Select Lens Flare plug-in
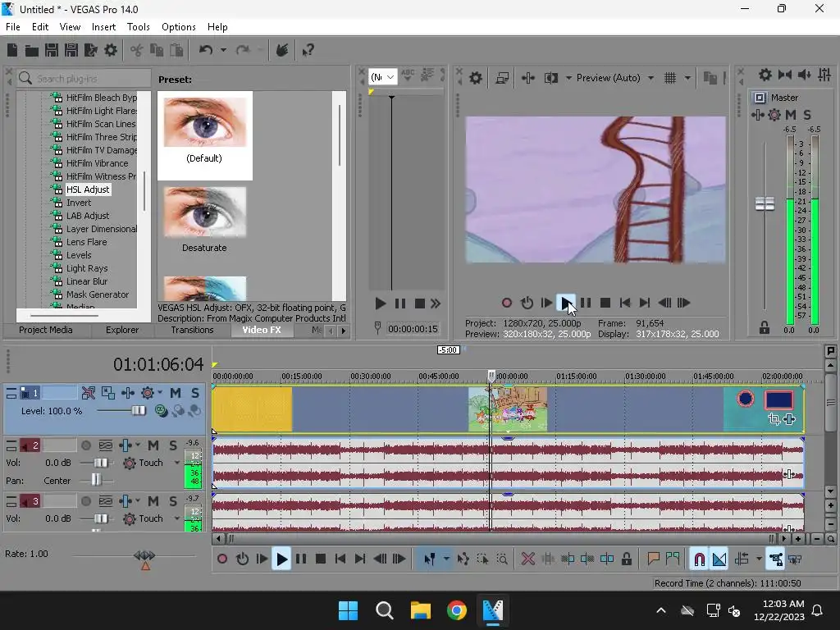The image size is (840, 630). click(x=86, y=242)
